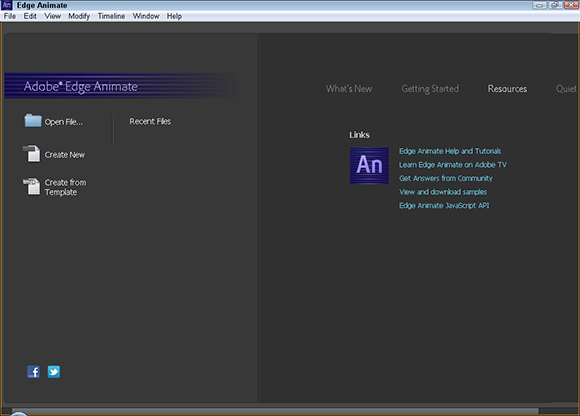Click the An Edge Animate logo thumbnail
Image resolution: width=580 pixels, height=416 pixels.
[369, 166]
